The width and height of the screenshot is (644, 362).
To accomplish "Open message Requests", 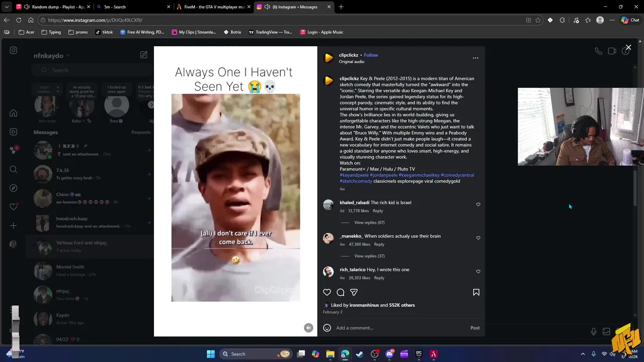I will 141,132.
